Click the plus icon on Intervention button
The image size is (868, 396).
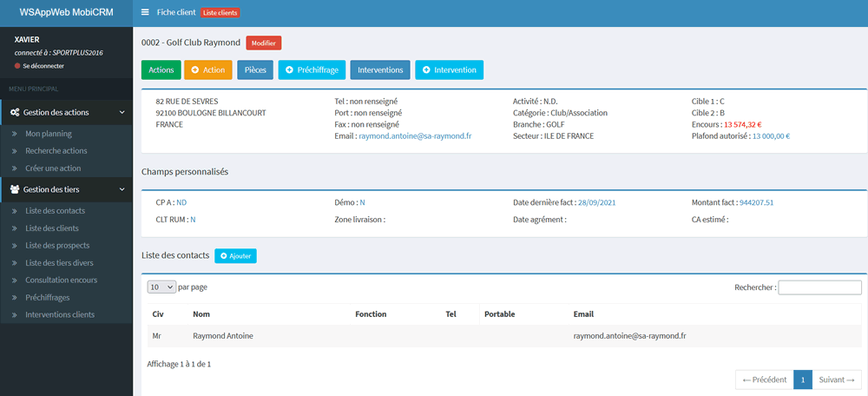(426, 70)
